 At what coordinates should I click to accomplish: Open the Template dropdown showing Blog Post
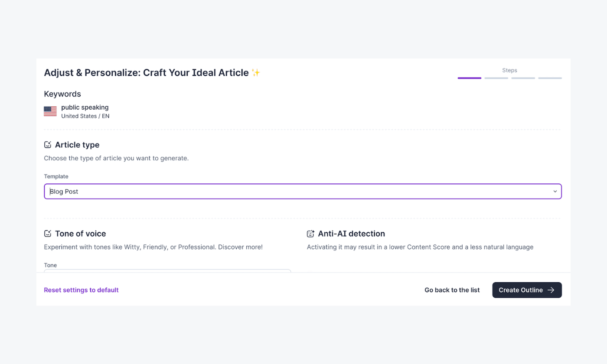pos(303,192)
